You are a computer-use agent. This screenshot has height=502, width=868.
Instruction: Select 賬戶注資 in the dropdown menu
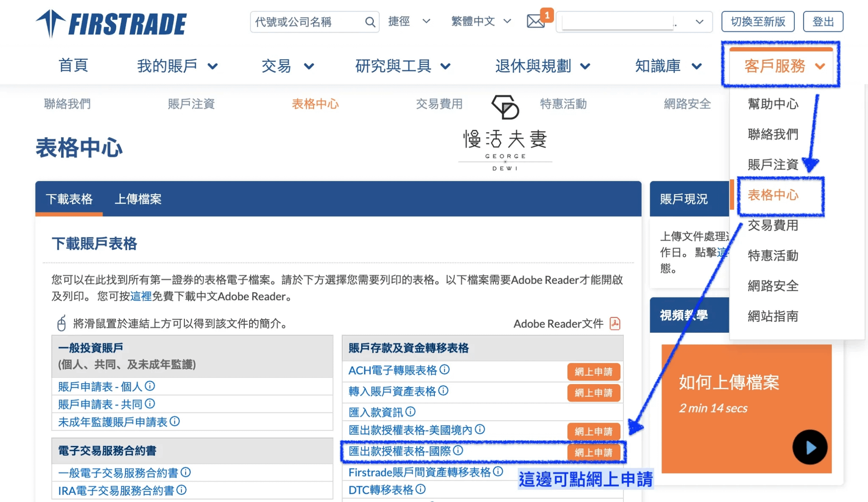[x=773, y=165]
